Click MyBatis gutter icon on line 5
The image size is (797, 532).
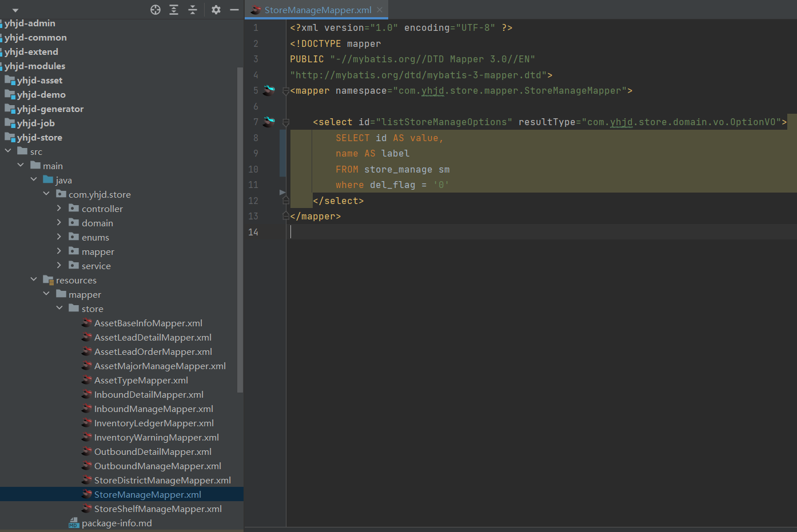click(269, 90)
